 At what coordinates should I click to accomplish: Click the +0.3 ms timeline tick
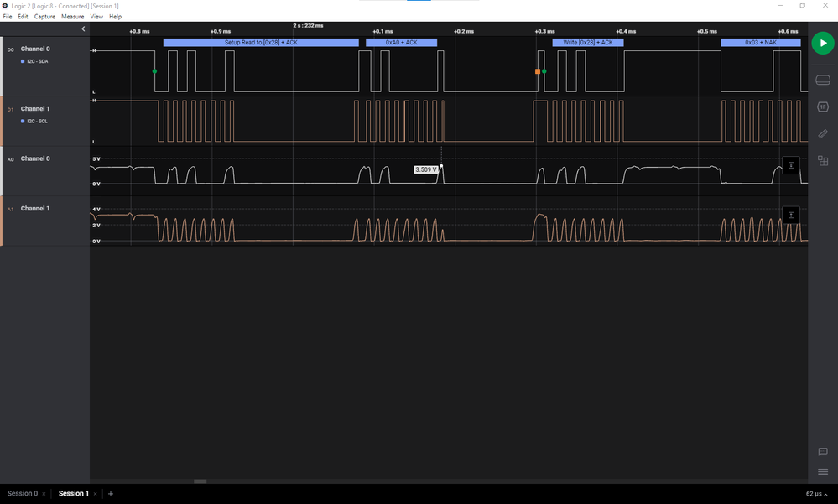pyautogui.click(x=544, y=32)
